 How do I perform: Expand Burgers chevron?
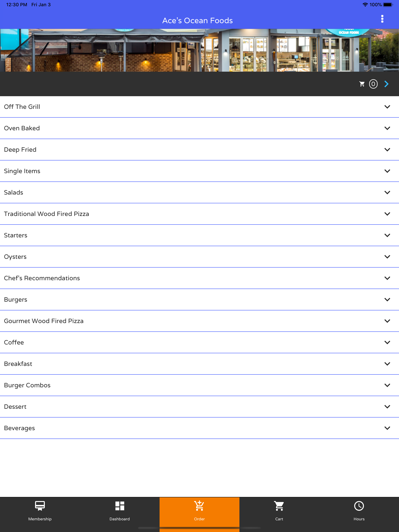pyautogui.click(x=387, y=299)
